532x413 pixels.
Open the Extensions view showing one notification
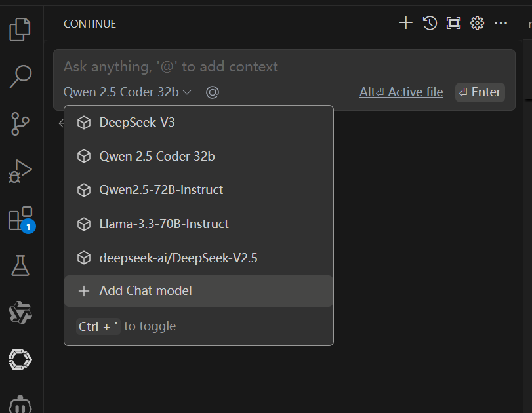click(x=20, y=218)
